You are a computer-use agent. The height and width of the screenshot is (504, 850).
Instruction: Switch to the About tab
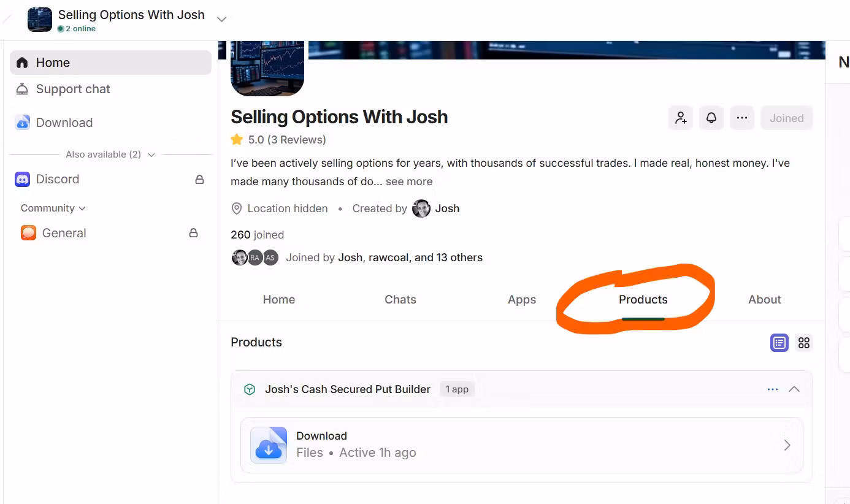(765, 299)
